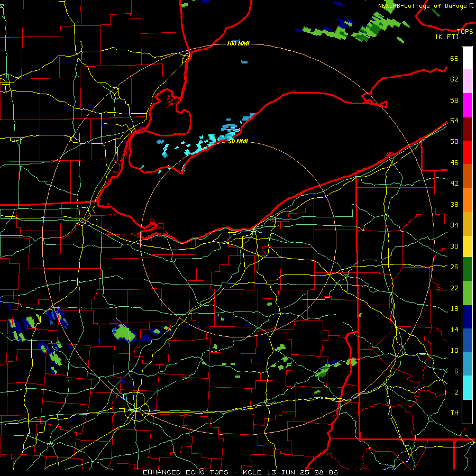
Task: Select the bright yellow legend band
Action: coord(467,246)
